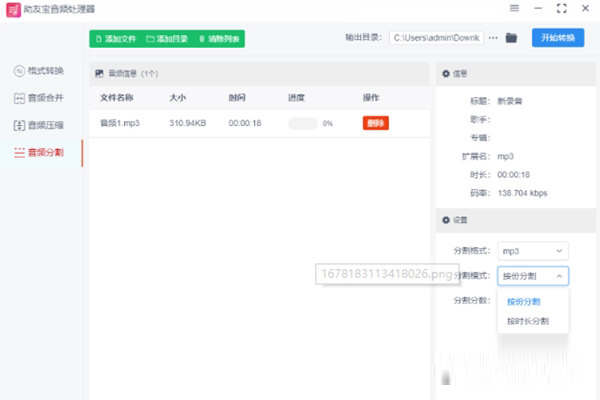The width and height of the screenshot is (600, 400).
Task: Maximize the window
Action: coord(562,8)
